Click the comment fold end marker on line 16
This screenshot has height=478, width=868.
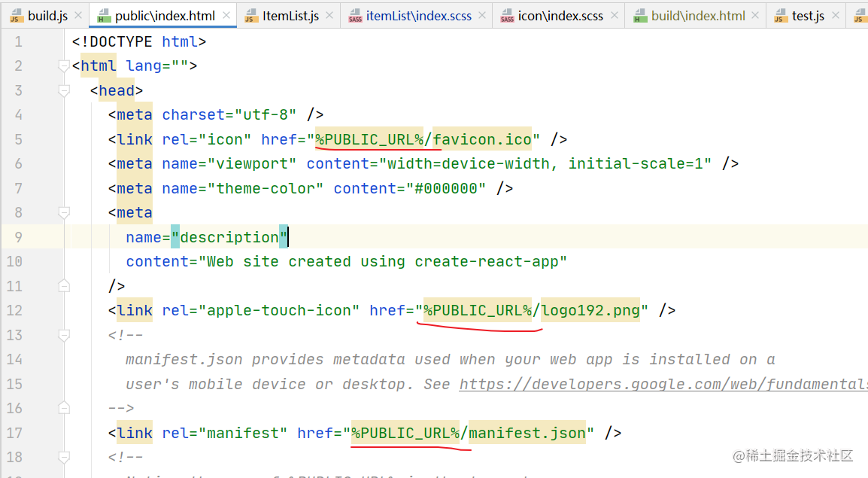pos(64,408)
